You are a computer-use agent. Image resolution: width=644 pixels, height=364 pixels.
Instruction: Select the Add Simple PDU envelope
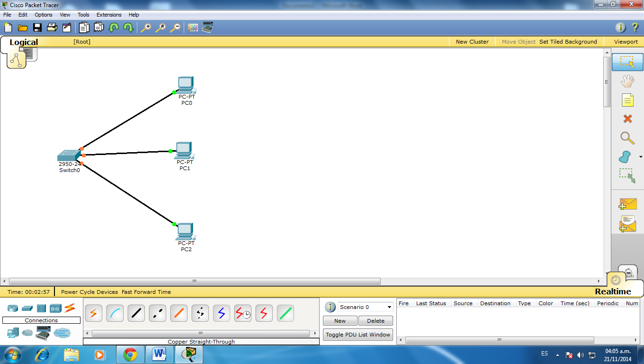[x=627, y=204]
